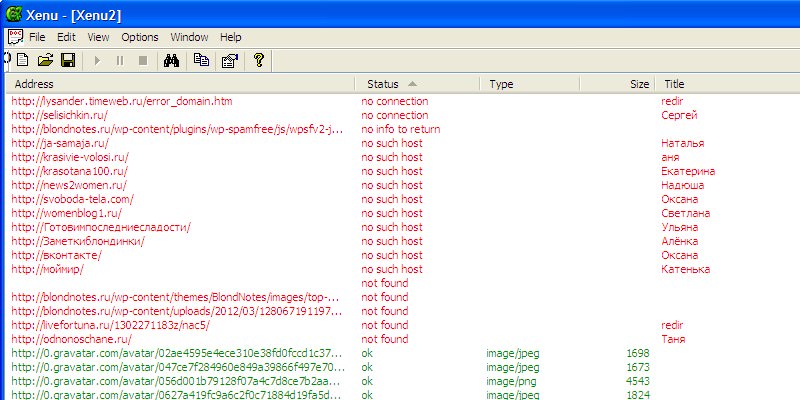Click the image/png type cell
The width and height of the screenshot is (800, 400).
[x=511, y=381]
